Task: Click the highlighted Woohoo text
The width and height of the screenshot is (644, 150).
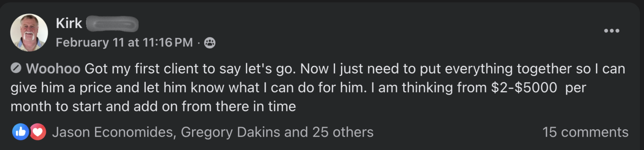Action: [53, 68]
